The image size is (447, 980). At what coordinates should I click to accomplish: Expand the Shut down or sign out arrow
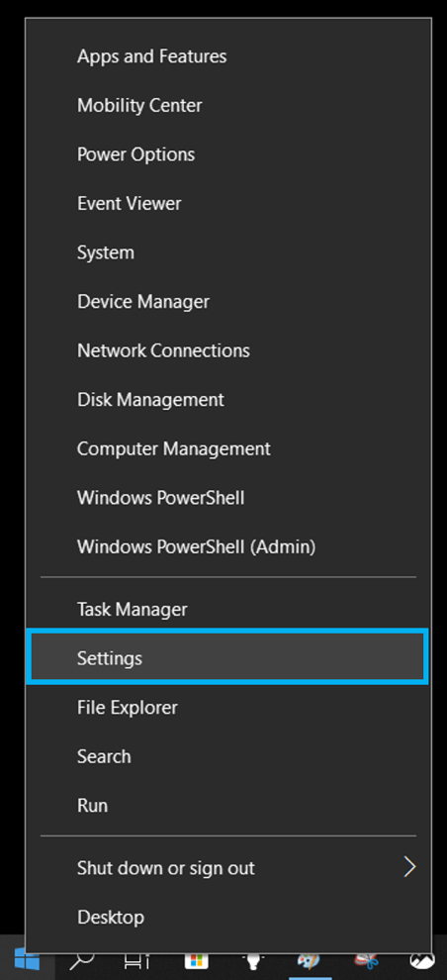pos(408,867)
